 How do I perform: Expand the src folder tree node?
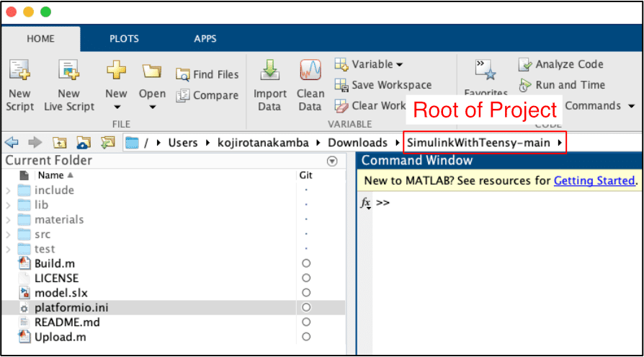(x=9, y=234)
